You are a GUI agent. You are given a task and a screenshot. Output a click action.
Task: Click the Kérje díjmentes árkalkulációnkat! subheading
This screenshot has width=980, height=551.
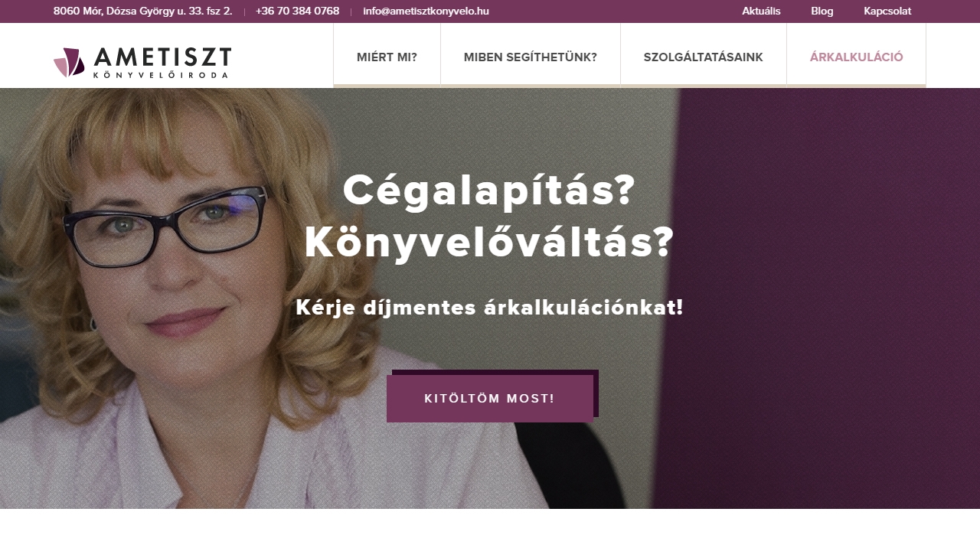(489, 308)
